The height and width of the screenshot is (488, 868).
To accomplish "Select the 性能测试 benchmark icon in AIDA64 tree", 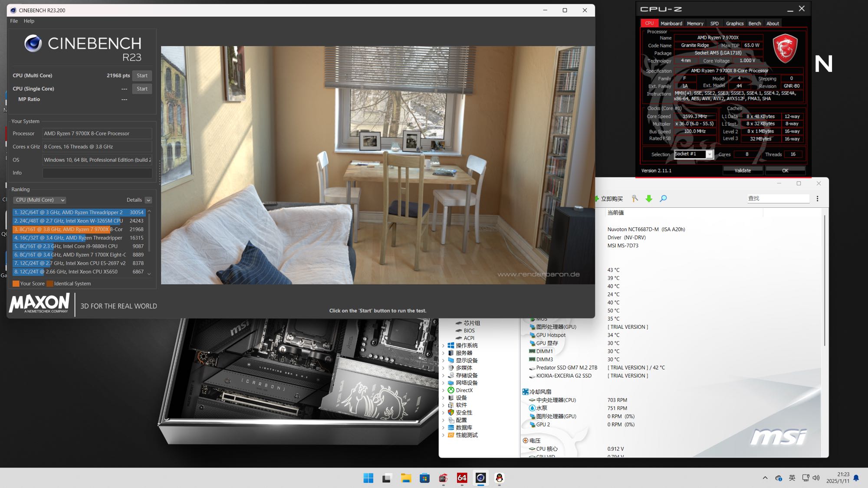I will 451,435.
